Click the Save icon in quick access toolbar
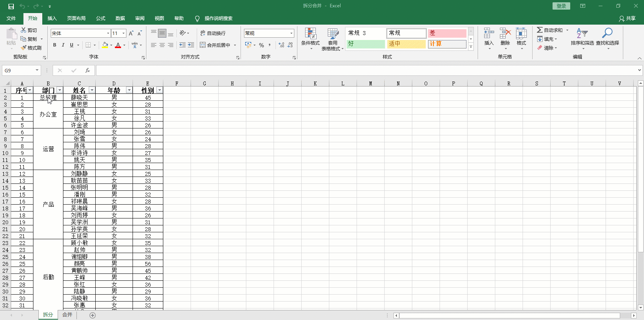Image resolution: width=644 pixels, height=320 pixels. point(11,6)
